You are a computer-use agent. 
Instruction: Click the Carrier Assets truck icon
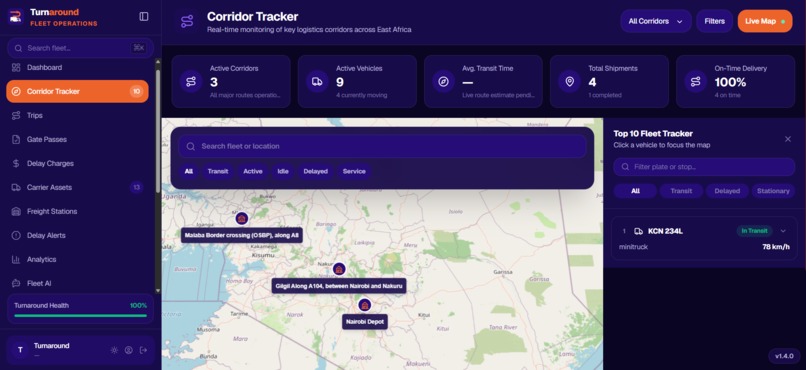coord(16,188)
